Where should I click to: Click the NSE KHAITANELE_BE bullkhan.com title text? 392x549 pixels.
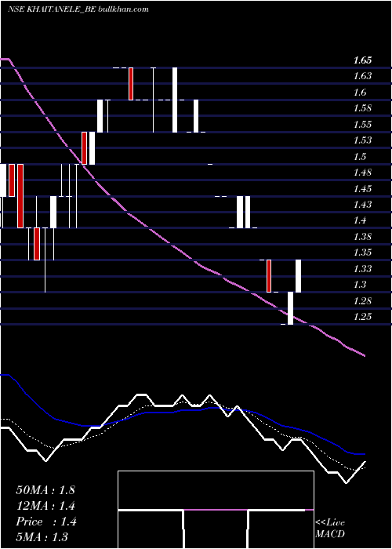[x=78, y=9]
